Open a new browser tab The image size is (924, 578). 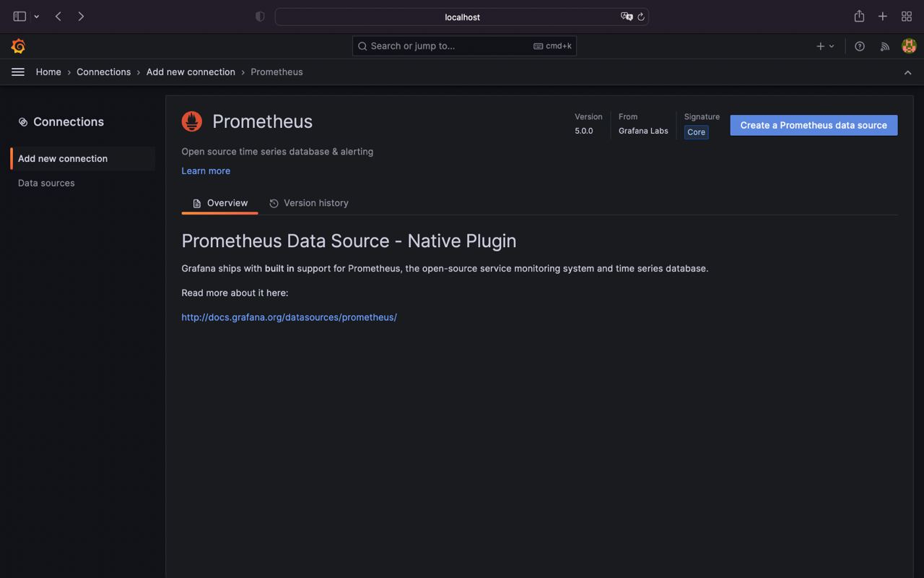click(882, 16)
